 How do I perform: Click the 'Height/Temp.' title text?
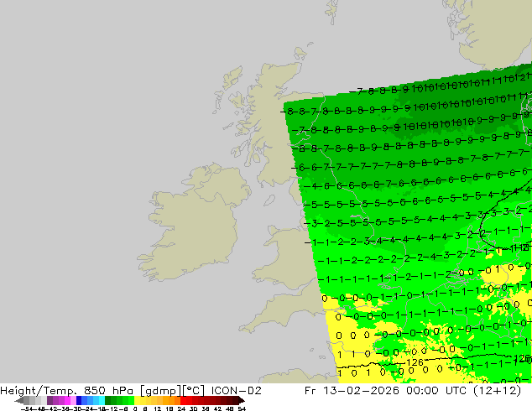pyautogui.click(x=38, y=391)
